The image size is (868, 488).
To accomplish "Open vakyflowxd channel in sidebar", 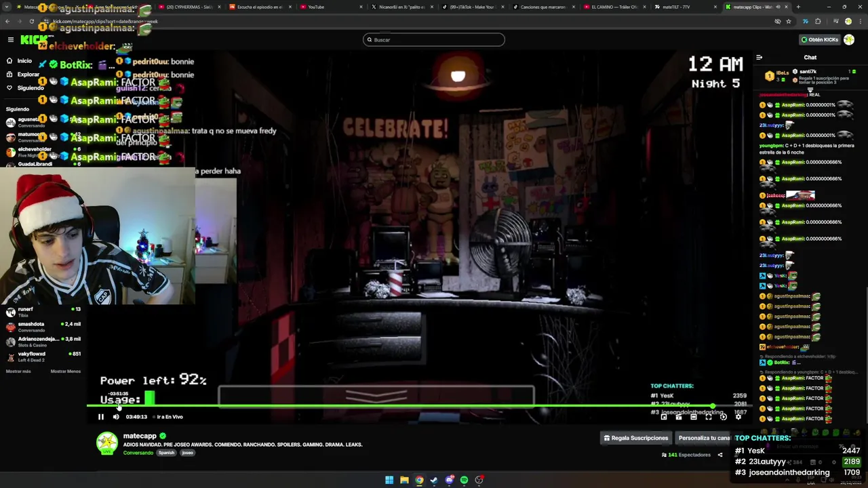I will pos(43,357).
